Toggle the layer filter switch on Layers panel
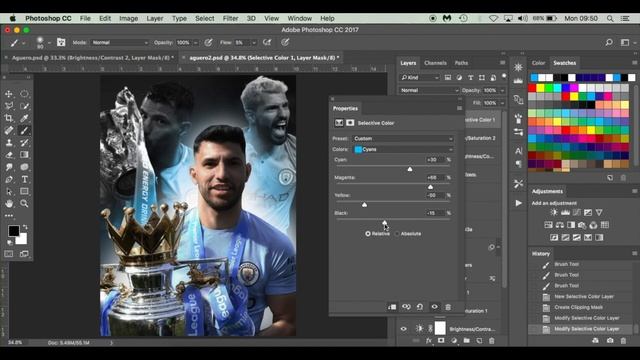Screen dimensions: 640x360 pos(504,76)
